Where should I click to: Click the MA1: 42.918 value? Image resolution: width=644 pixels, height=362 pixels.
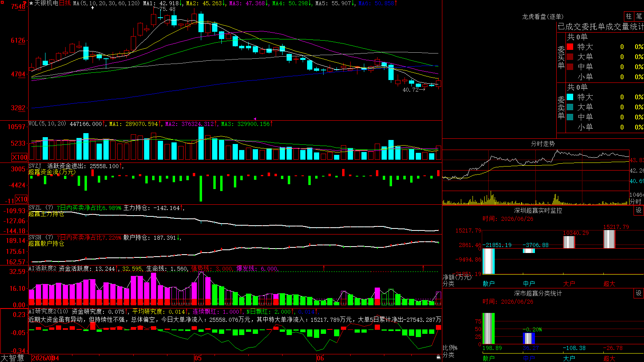tap(161, 3)
